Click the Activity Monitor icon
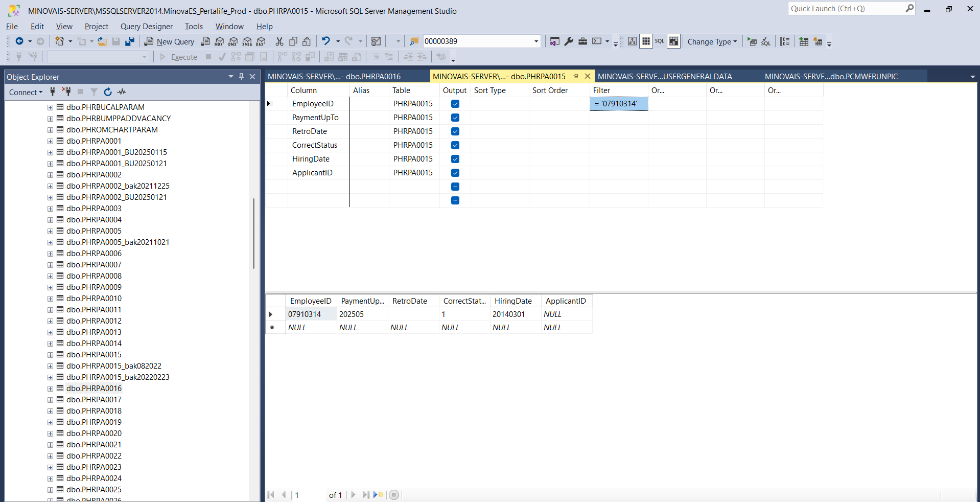 pos(376,41)
